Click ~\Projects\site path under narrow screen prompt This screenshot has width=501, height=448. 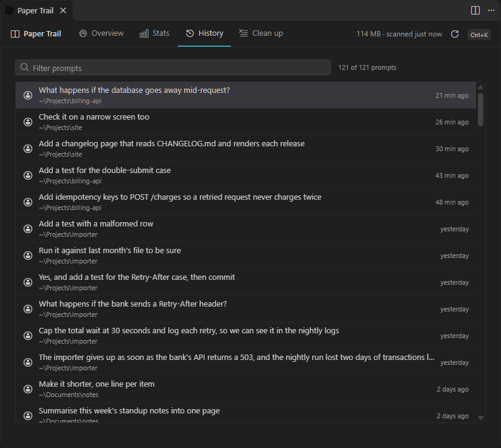tap(60, 127)
